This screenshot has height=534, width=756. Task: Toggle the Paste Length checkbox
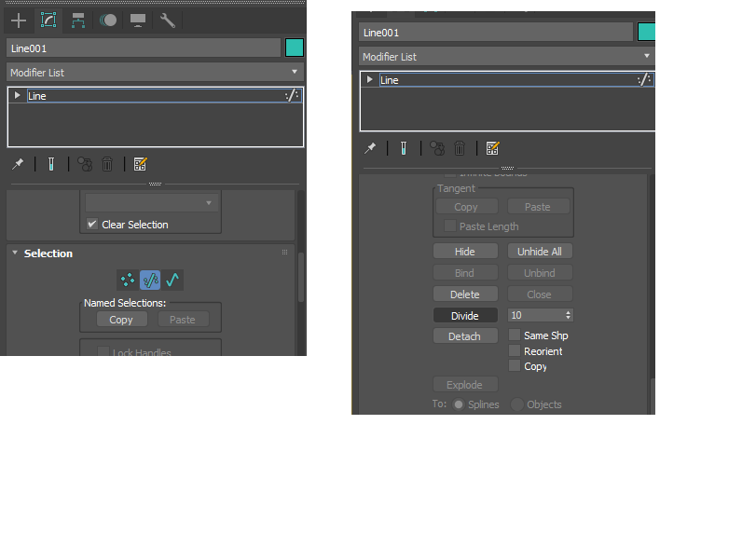click(450, 226)
